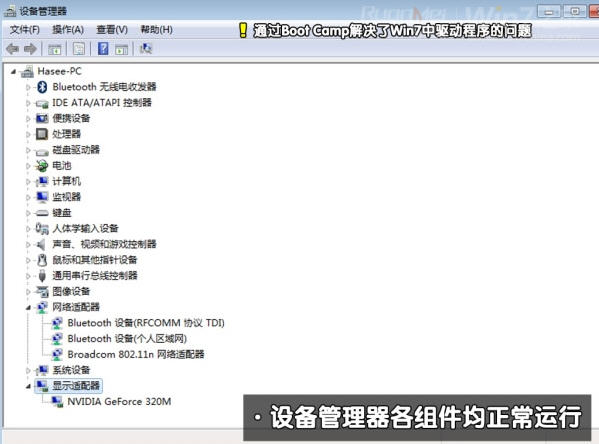Open the 操作(A) menu
Viewport: 599px width, 444px height.
tap(68, 30)
